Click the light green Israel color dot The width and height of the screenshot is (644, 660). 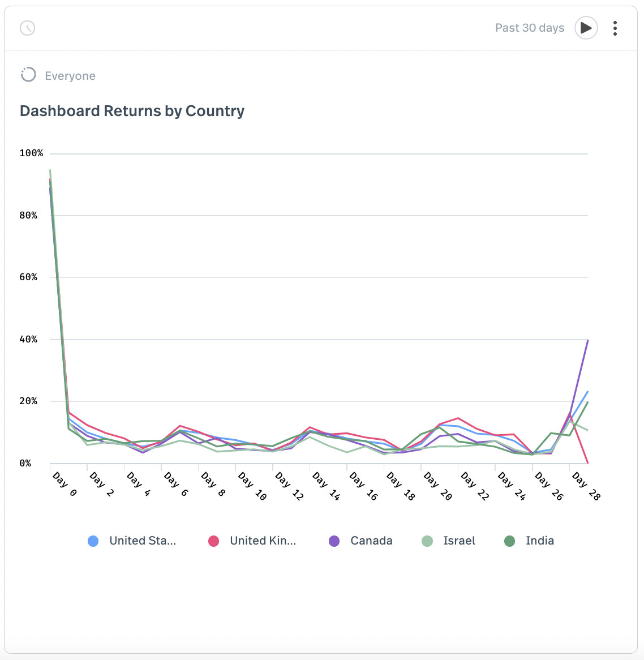click(427, 541)
